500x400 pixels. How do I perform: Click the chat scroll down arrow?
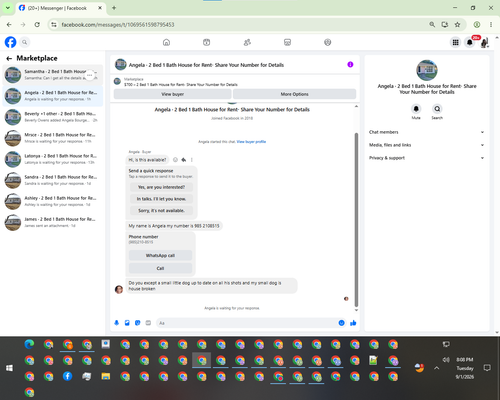[x=356, y=310]
